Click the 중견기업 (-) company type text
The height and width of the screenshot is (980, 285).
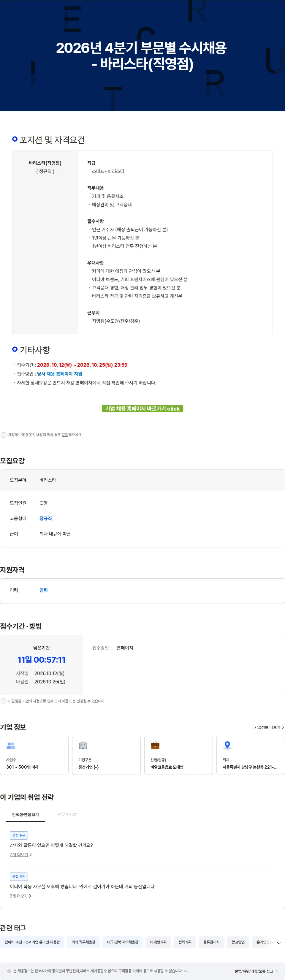click(88, 767)
